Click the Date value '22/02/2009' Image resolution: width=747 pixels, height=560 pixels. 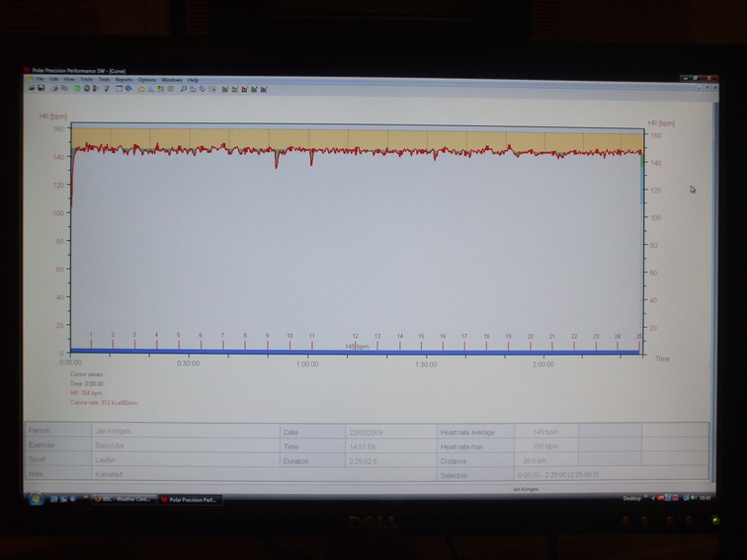[x=366, y=433]
